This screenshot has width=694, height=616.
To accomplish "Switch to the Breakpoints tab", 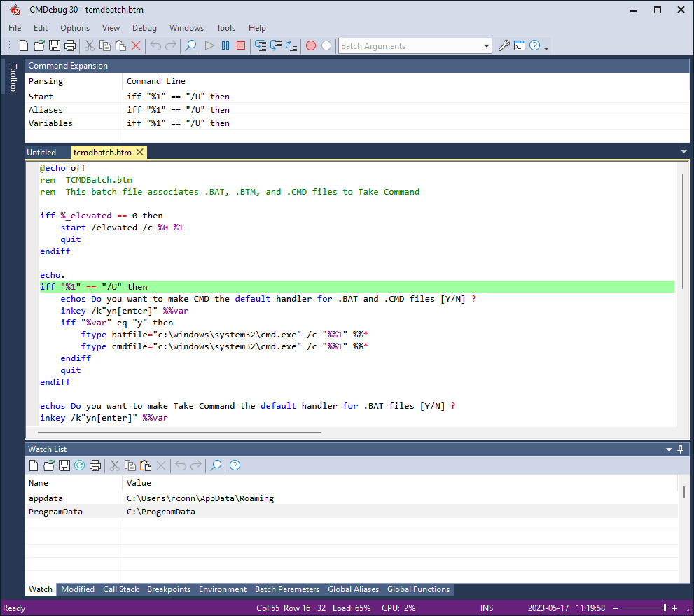I will [169, 589].
